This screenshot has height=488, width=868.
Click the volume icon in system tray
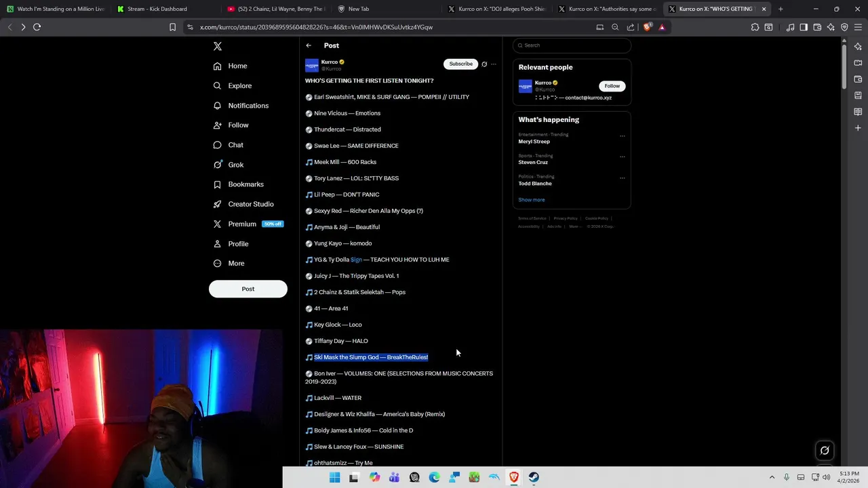click(x=826, y=477)
